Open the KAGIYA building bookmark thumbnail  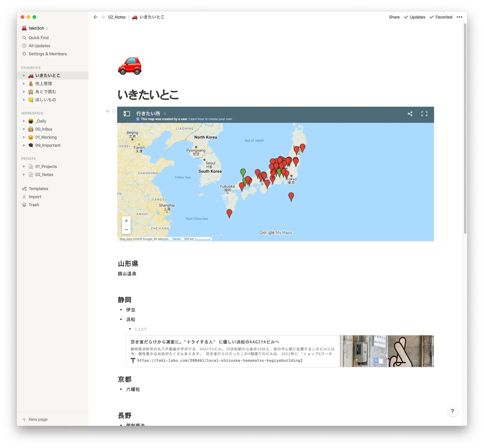386,351
